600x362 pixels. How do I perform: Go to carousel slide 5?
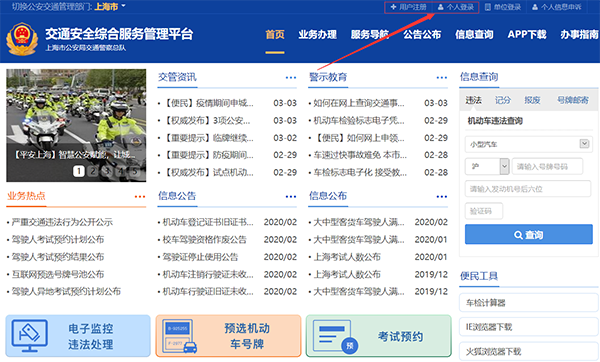135,171
